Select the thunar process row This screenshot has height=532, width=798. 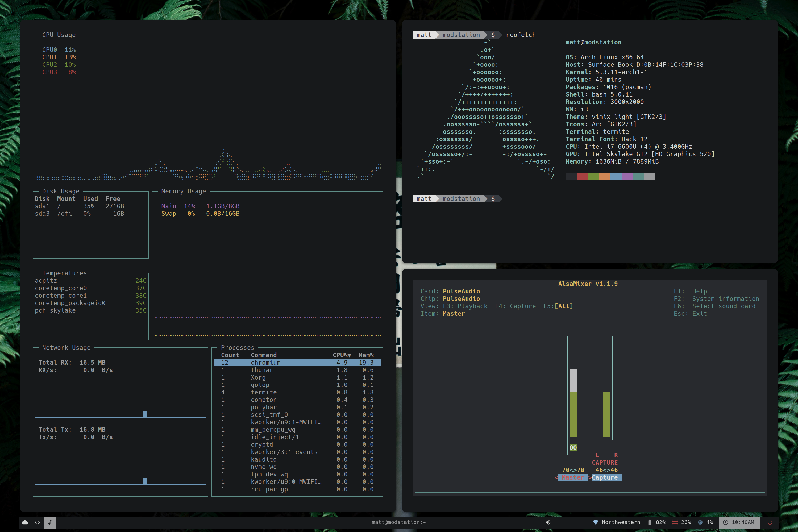pyautogui.click(x=297, y=370)
